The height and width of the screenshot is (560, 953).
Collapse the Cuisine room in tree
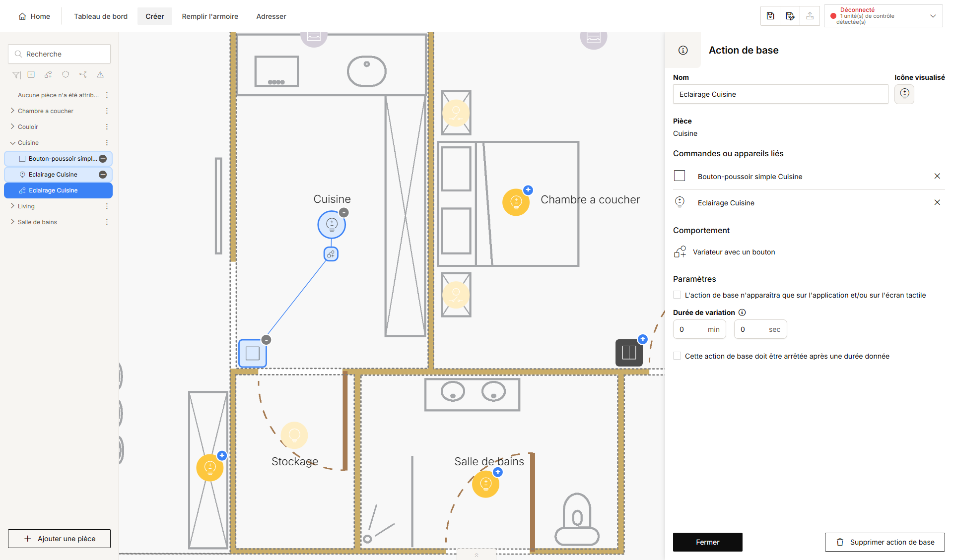click(x=12, y=142)
